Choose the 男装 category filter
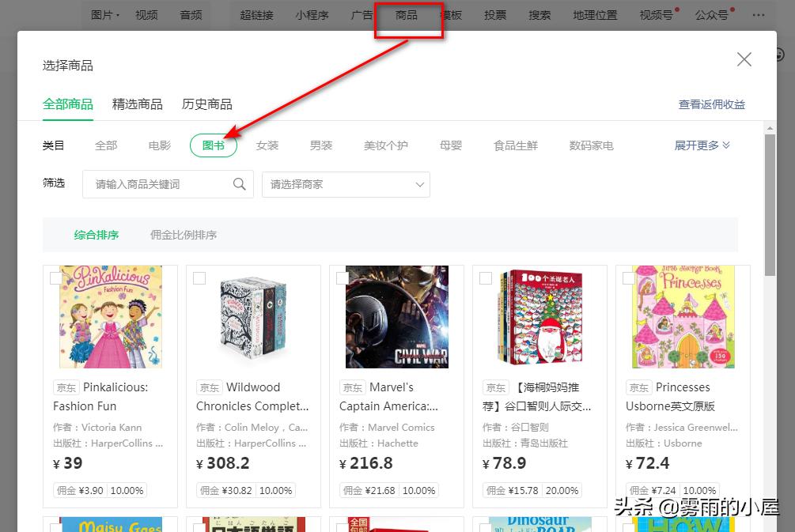Screen dimensions: 795x532 point(321,145)
